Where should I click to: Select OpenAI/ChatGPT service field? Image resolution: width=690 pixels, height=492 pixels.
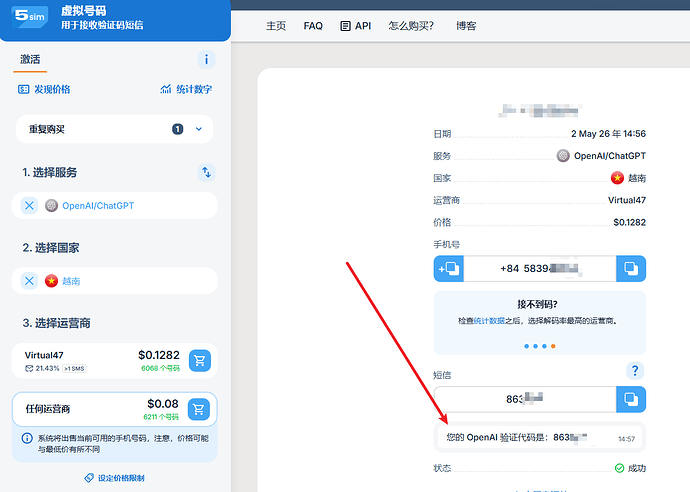point(114,206)
